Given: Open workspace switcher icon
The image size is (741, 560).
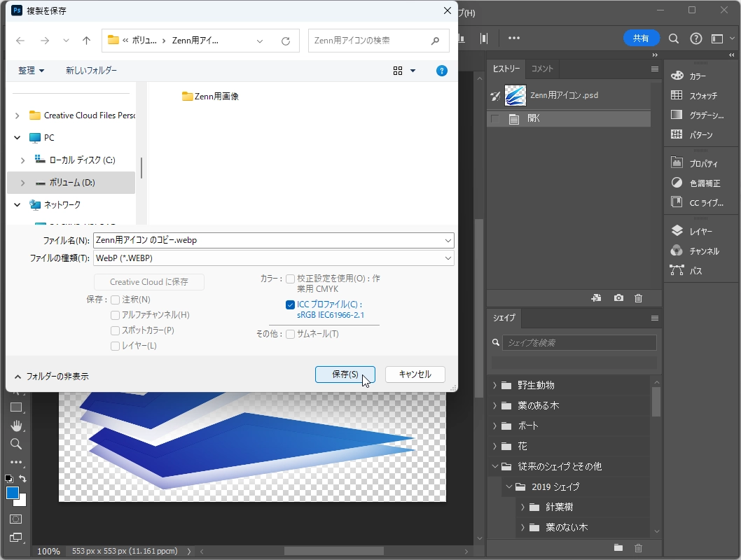Looking at the screenshot, I should [717, 38].
